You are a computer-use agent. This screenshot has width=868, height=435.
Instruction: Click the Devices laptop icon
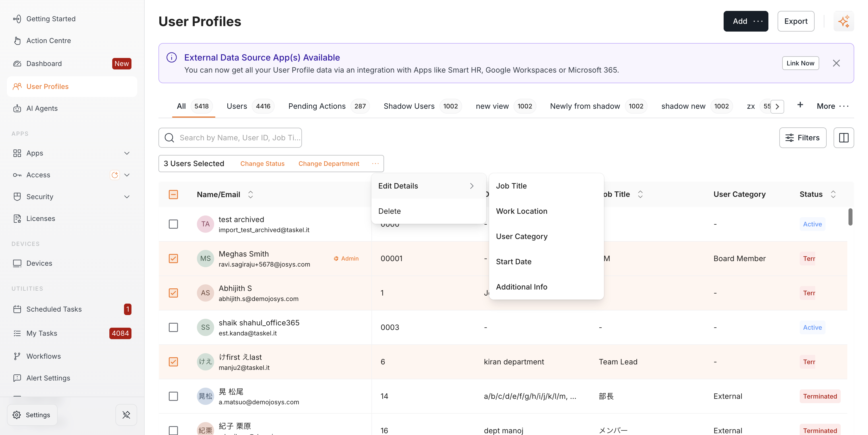point(17,263)
